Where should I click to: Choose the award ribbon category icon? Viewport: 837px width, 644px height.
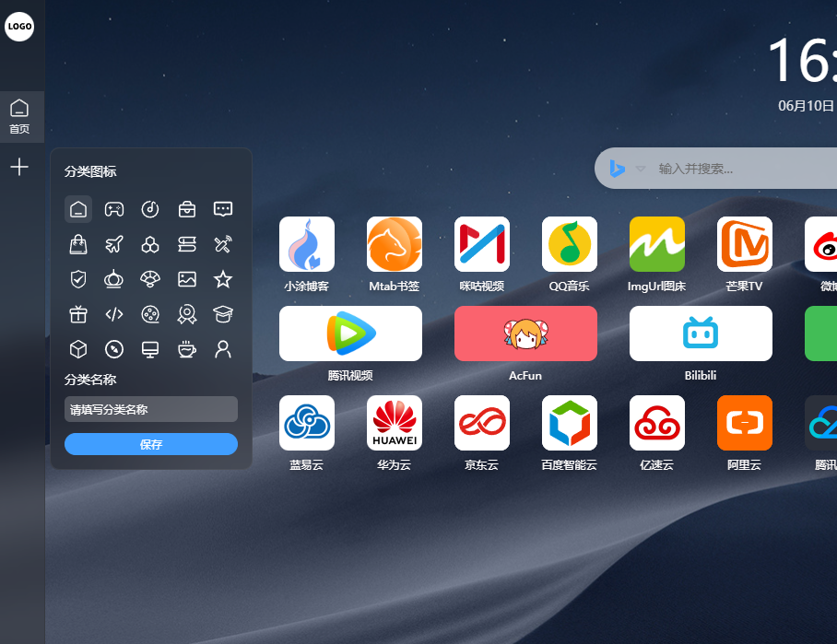tap(187, 314)
